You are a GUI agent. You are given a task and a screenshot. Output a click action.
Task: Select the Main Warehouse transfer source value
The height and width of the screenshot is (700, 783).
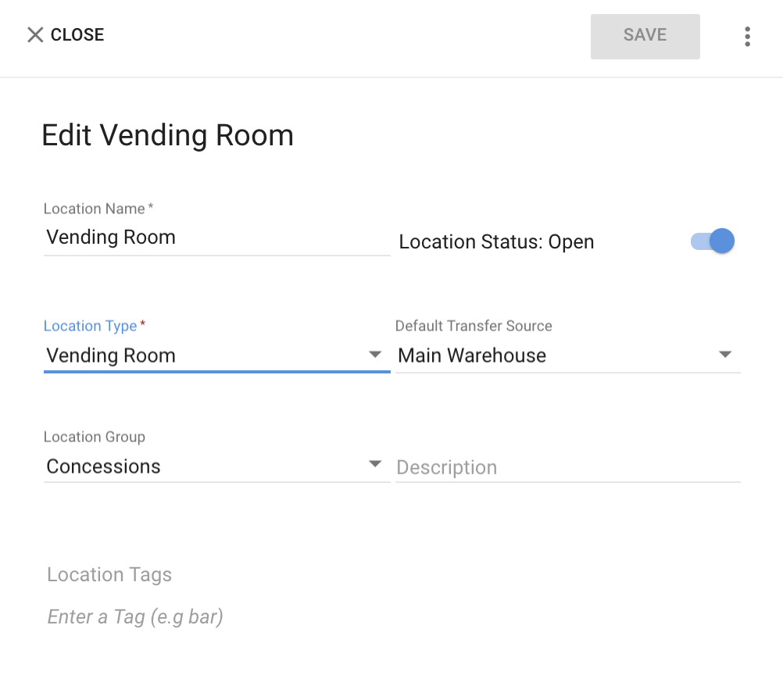click(472, 355)
